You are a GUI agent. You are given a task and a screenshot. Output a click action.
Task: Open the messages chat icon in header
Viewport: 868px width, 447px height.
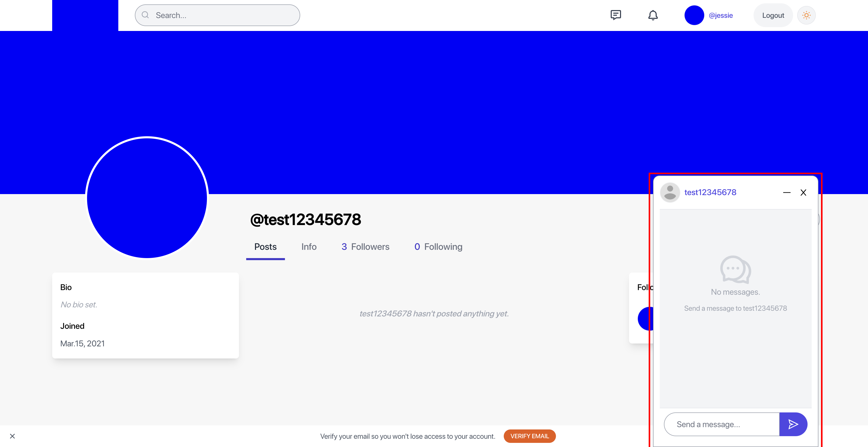pos(615,15)
